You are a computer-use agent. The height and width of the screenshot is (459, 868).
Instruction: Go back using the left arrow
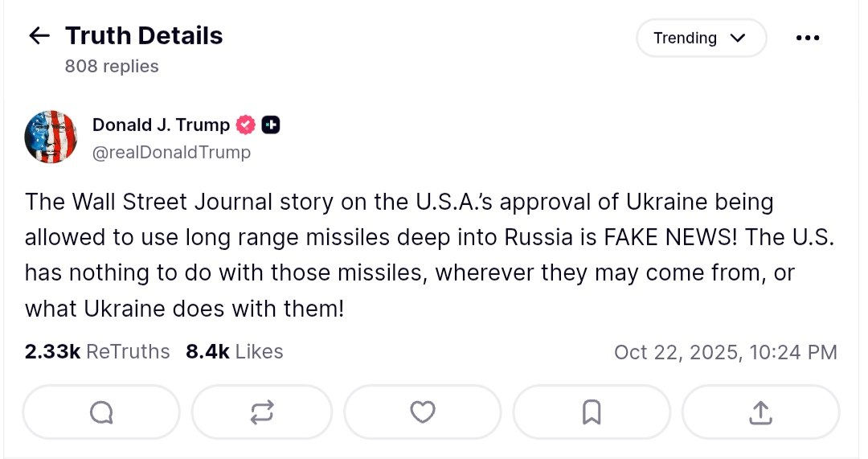click(x=39, y=35)
